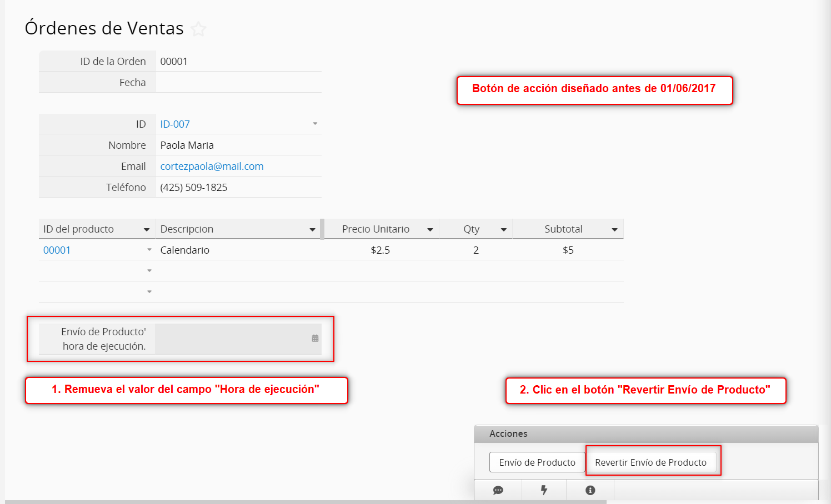Open product link 00001 in table
The height and width of the screenshot is (504, 831).
(x=57, y=250)
